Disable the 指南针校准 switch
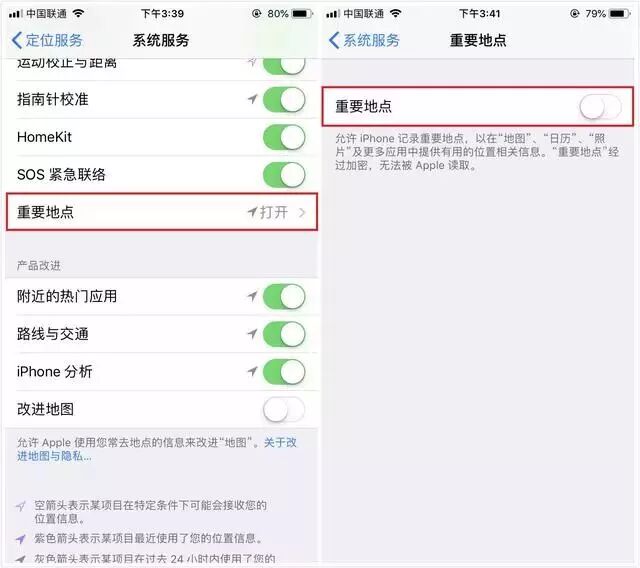This screenshot has width=640, height=568. point(284,99)
